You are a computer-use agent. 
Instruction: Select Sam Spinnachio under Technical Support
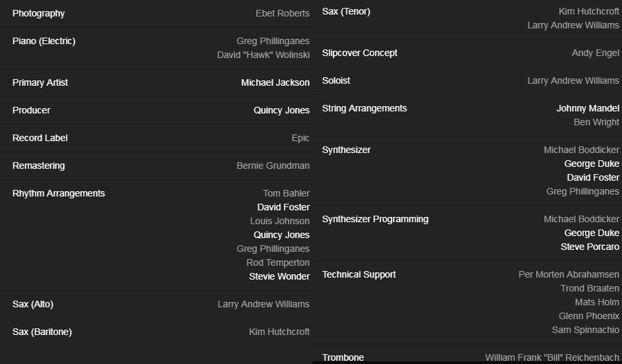coord(585,330)
